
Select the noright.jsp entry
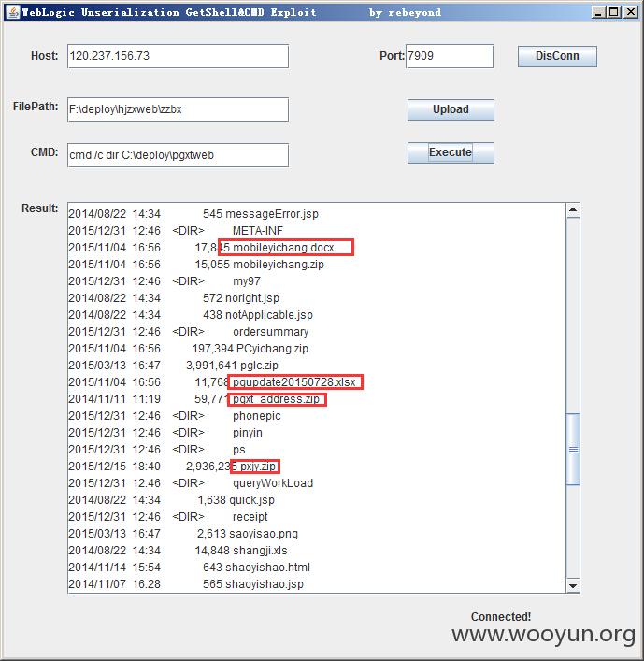point(174,298)
